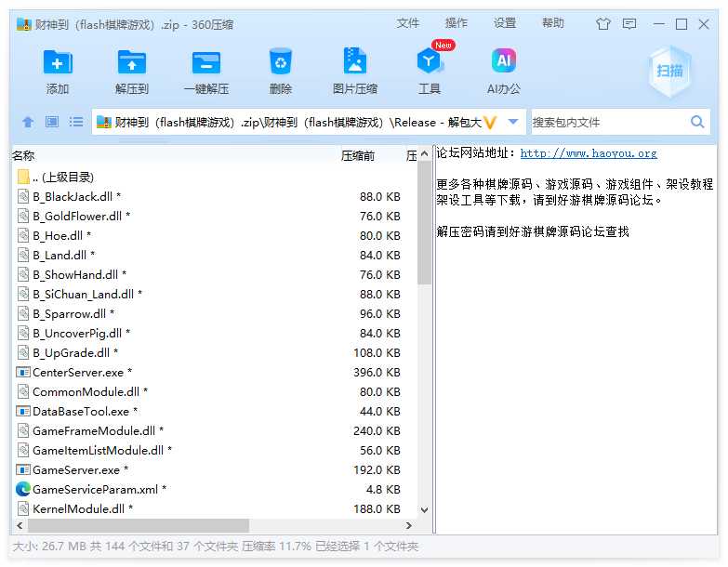Click the vertical scrollbar thumb
728x567 pixels.
(424, 223)
